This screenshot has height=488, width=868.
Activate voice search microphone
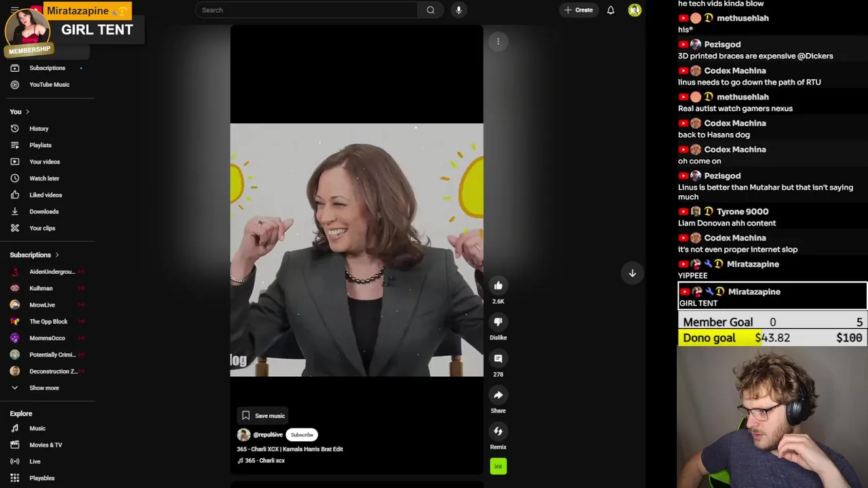point(458,10)
